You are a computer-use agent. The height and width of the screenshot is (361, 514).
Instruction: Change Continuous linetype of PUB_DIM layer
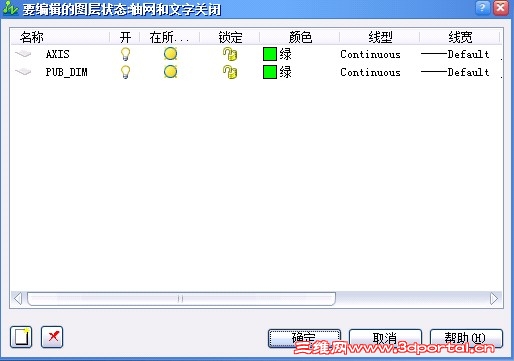pos(370,72)
